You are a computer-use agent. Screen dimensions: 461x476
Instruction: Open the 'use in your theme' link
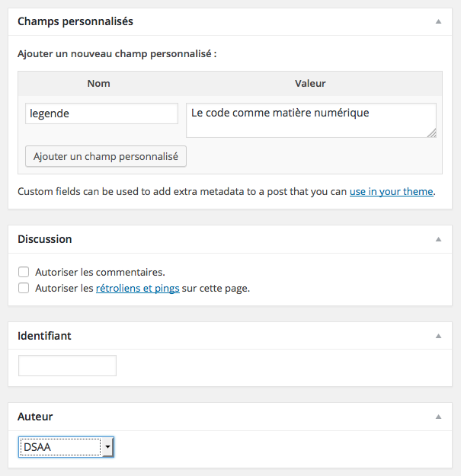[391, 192]
